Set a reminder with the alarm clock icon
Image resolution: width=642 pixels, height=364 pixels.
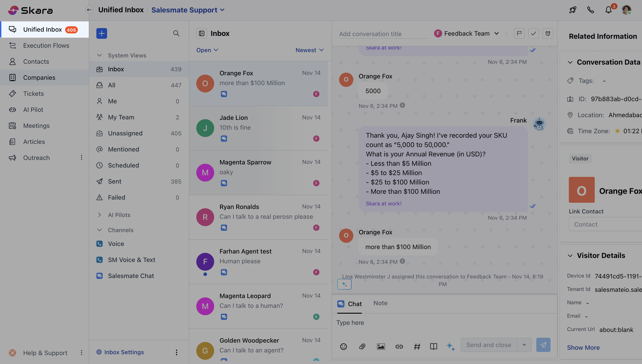click(x=548, y=33)
